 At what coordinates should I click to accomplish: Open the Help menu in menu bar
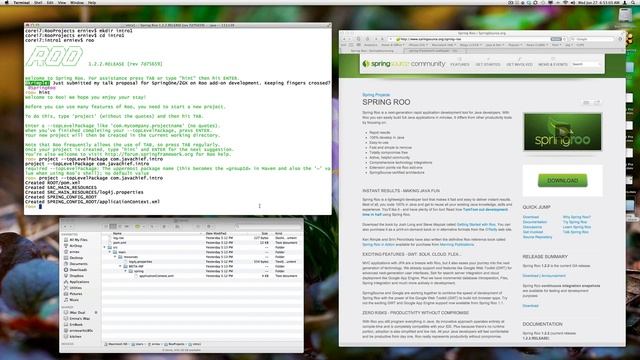coord(92,2)
